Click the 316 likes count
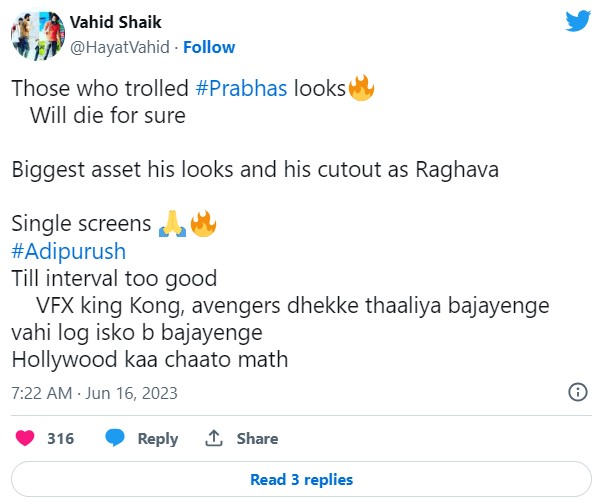 (61, 439)
